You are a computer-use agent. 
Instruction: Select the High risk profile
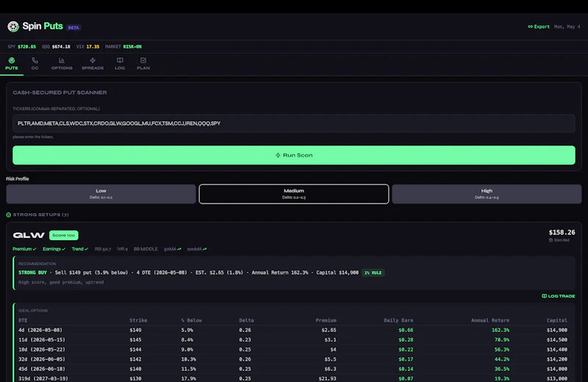point(487,194)
